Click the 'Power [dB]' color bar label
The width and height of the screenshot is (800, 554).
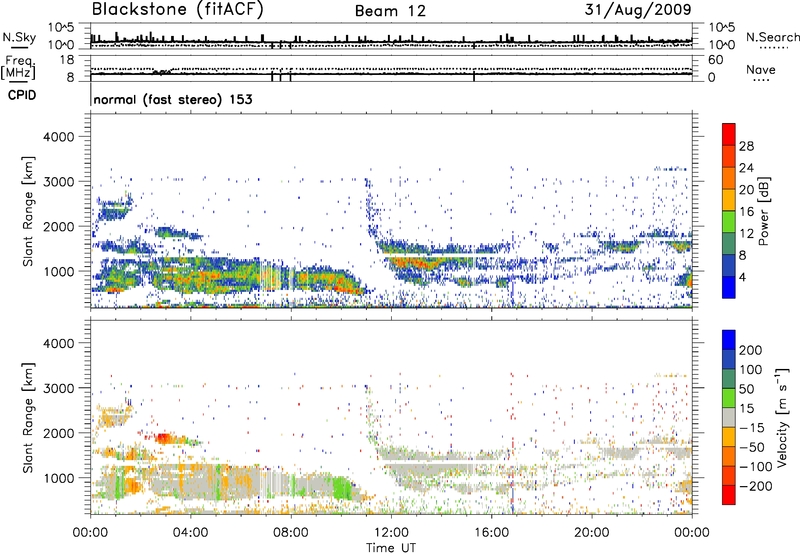[763, 211]
